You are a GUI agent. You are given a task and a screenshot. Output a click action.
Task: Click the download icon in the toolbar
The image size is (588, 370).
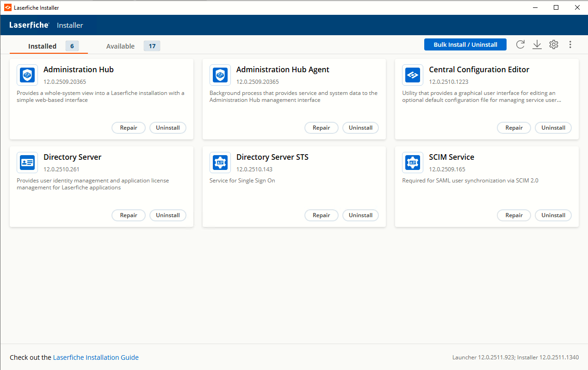537,44
